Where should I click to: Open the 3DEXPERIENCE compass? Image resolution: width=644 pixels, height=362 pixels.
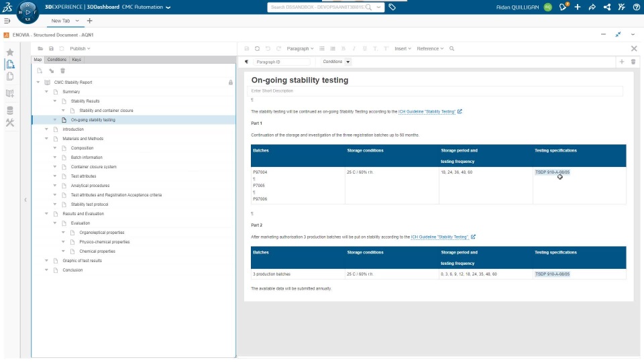pyautogui.click(x=28, y=12)
